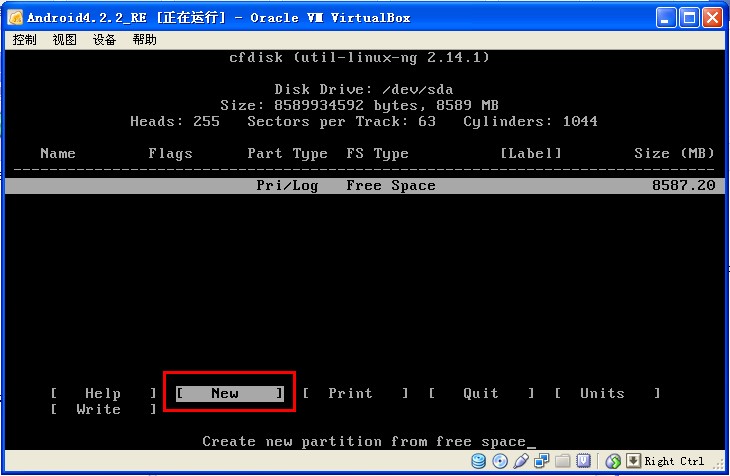730x476 pixels.
Task: Click the [Label] column header
Action: 531,153
